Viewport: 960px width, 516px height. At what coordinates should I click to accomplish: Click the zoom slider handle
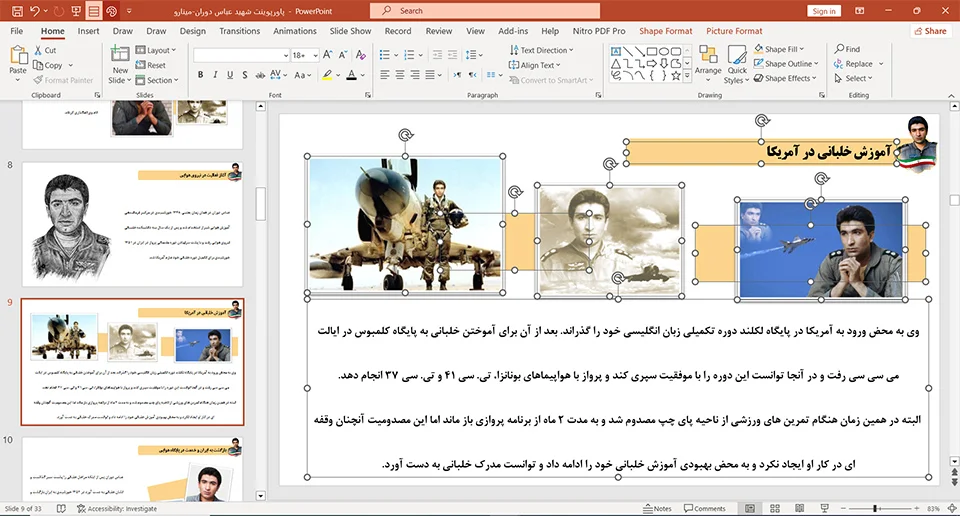[x=876, y=508]
